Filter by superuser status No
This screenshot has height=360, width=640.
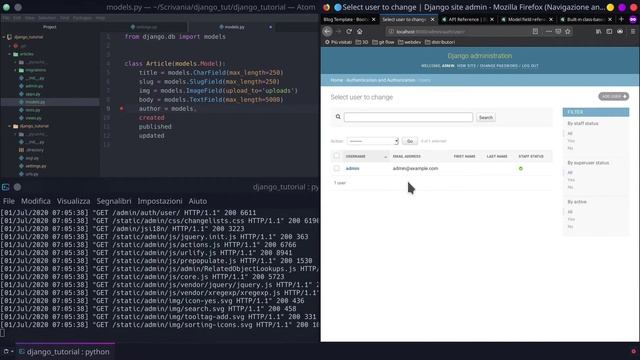570,187
